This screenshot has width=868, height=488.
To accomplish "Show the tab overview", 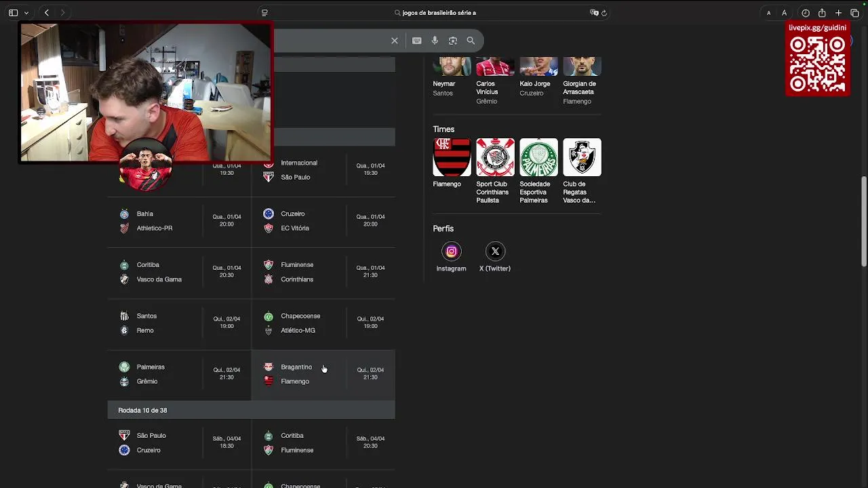I will 854,13.
